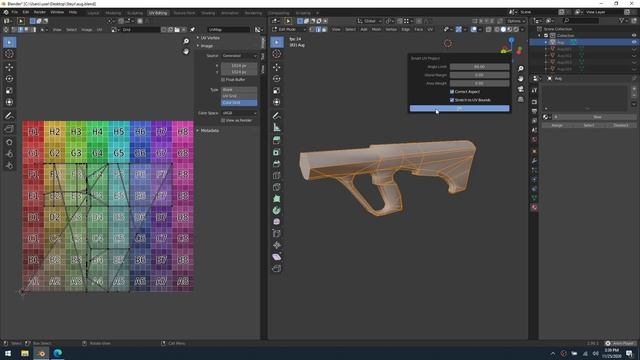Screen dimensions: 640x360
Task: Open the Mesh menu in 3D viewport
Action: pos(376,29)
